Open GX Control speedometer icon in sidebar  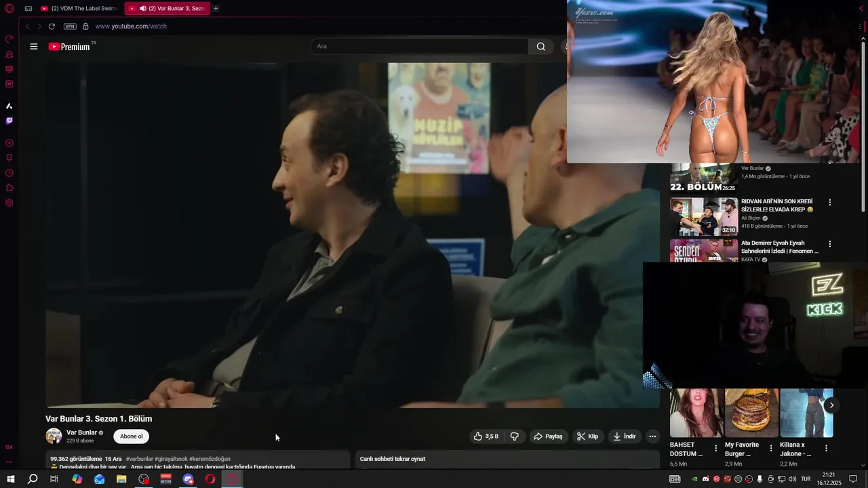click(9, 39)
